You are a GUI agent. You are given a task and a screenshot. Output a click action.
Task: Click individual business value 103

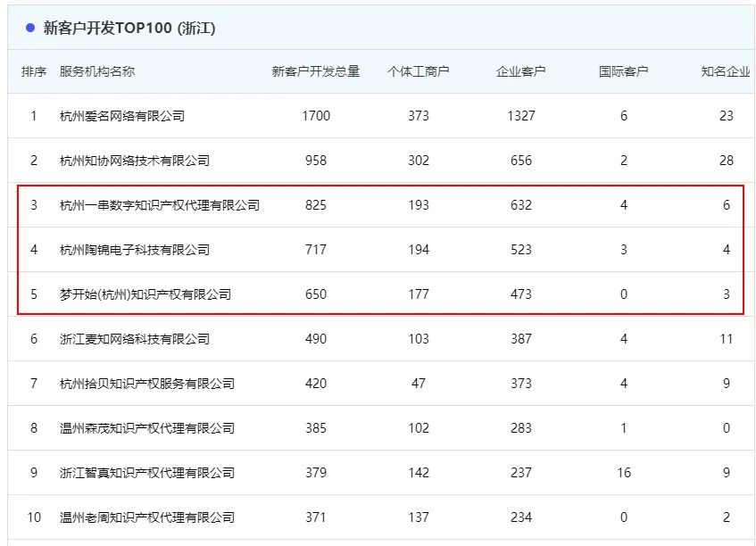coord(419,339)
